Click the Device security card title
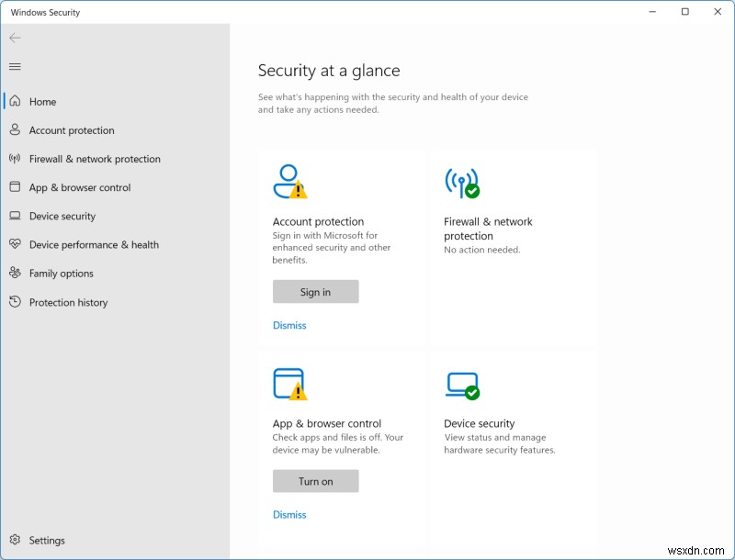Screen dimensions: 735x560 [x=479, y=423]
